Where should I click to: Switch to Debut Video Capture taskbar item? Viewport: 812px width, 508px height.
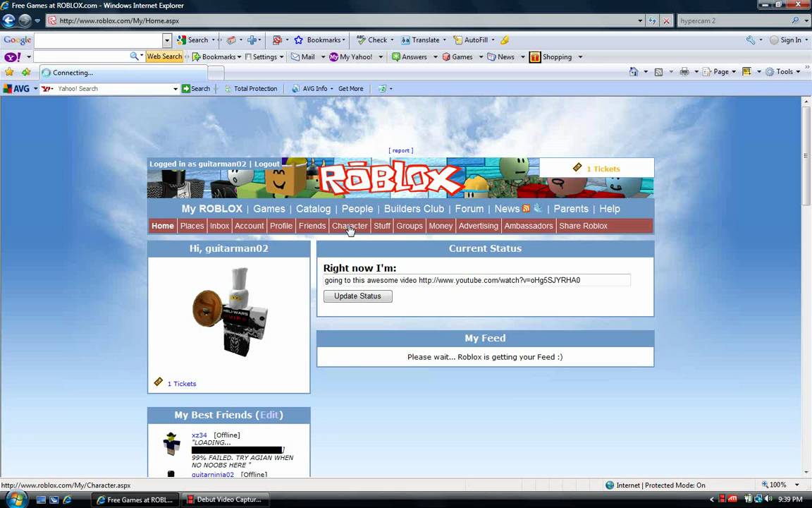[224, 500]
